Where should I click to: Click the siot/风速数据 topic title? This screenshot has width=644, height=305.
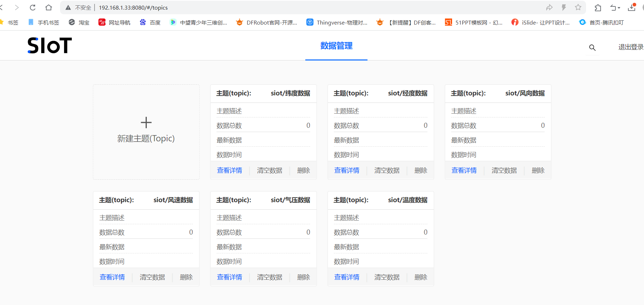pyautogui.click(x=173, y=200)
